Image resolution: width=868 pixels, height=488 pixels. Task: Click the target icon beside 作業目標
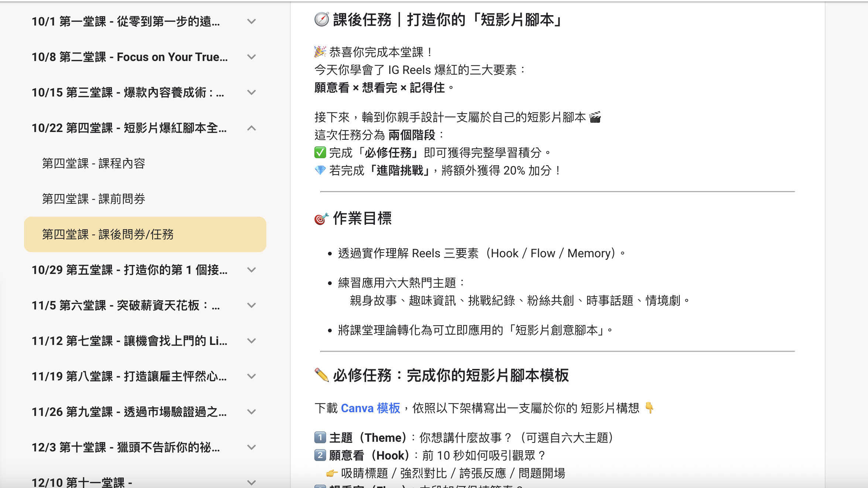tap(321, 219)
